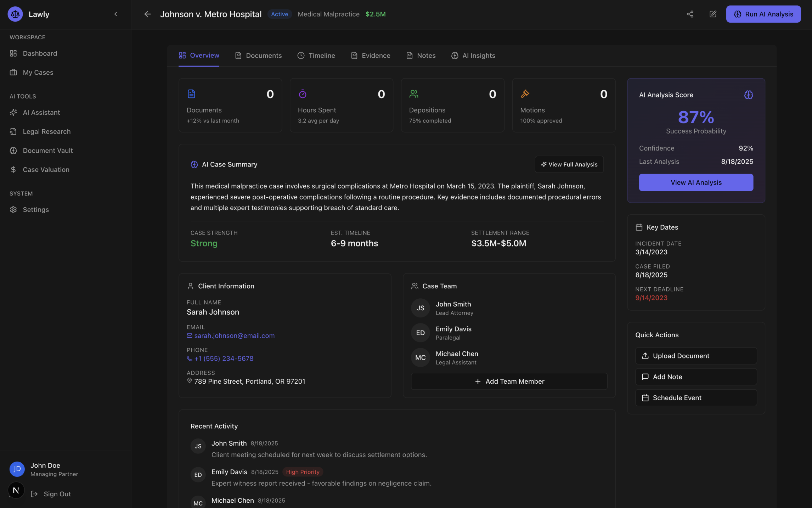Click the Lawly scales logo
Viewport: 812px width, 508px height.
(15, 14)
